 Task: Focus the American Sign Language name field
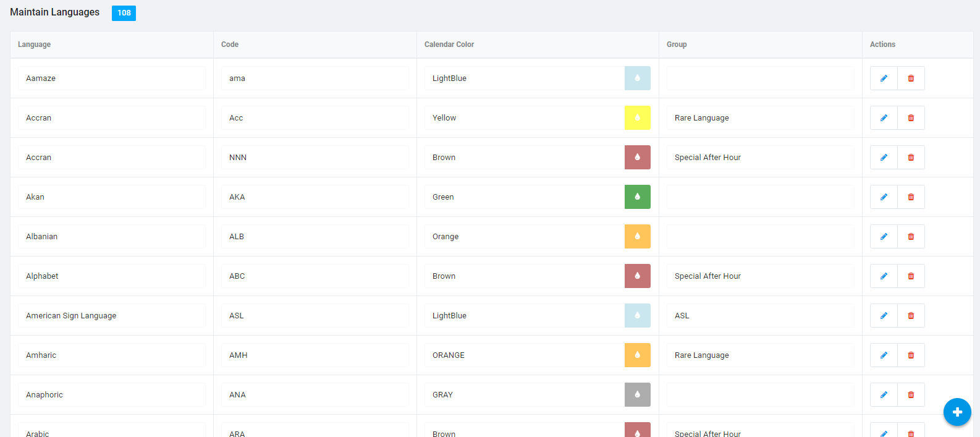click(x=112, y=316)
